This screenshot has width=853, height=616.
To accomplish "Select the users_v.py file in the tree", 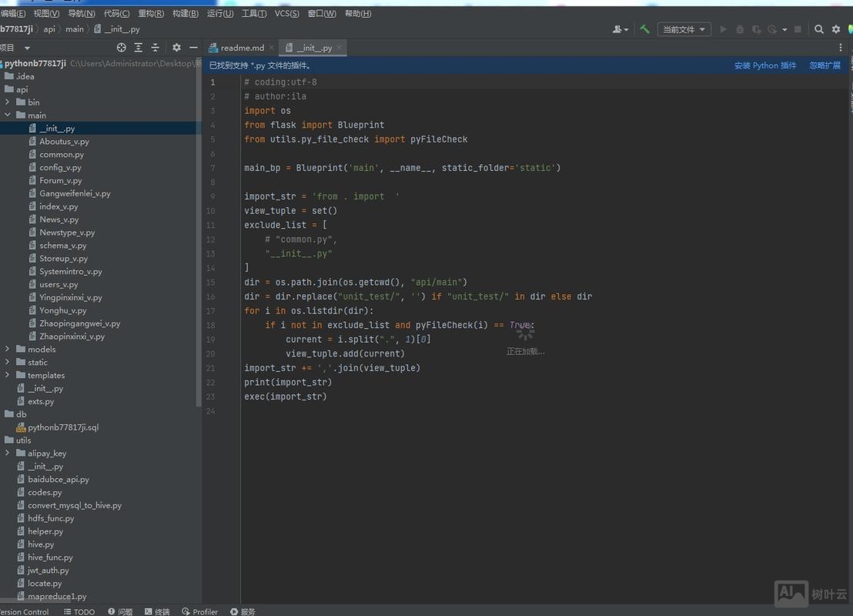I will tap(60, 284).
